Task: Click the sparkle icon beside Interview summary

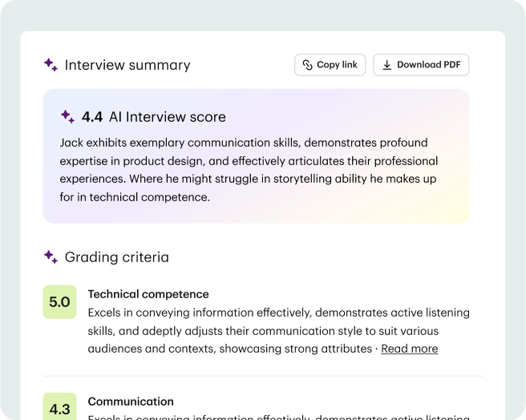Action: pyautogui.click(x=51, y=65)
